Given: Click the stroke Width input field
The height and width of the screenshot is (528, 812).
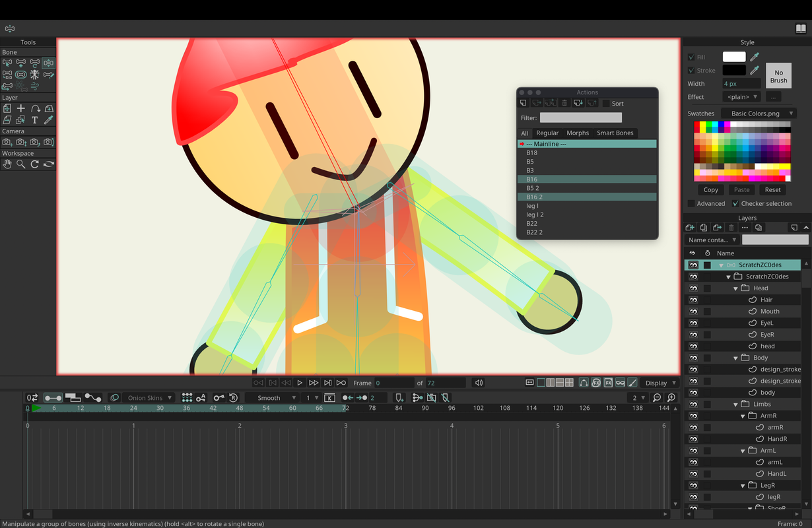Looking at the screenshot, I should pyautogui.click(x=741, y=84).
